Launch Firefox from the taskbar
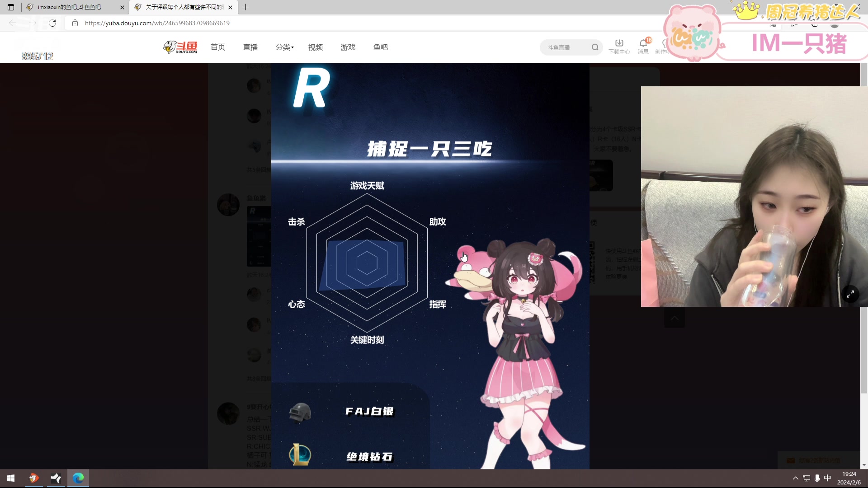868x488 pixels. pyautogui.click(x=33, y=478)
